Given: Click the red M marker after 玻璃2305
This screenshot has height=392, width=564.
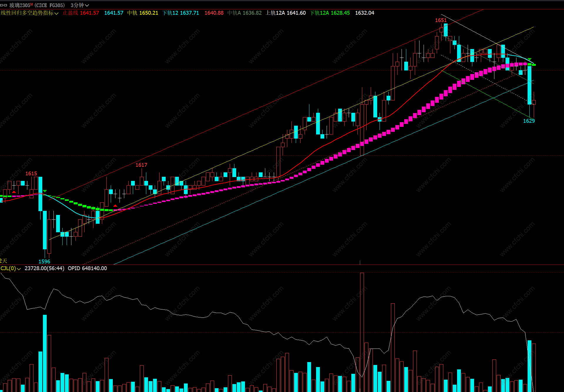Looking at the screenshot, I should pos(31,4).
